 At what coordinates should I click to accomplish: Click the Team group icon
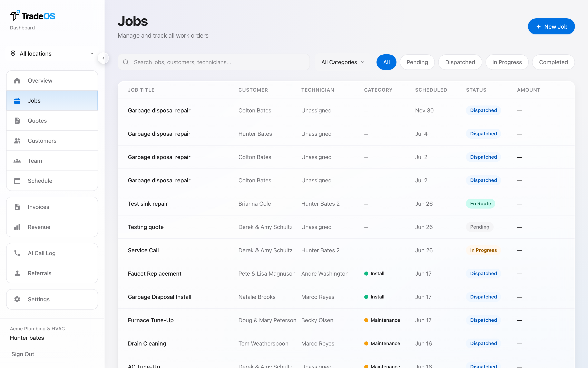(x=17, y=161)
